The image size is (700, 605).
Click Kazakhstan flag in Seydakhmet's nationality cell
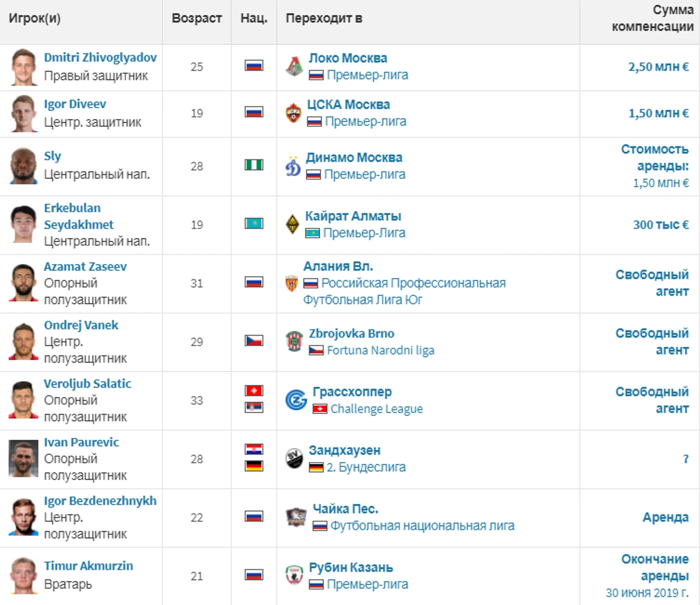(x=254, y=224)
